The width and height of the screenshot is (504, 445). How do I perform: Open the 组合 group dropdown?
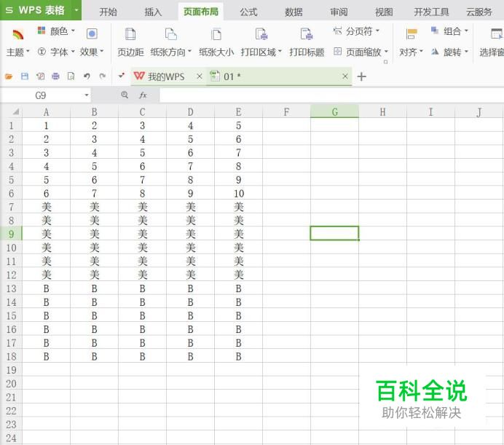pyautogui.click(x=449, y=31)
